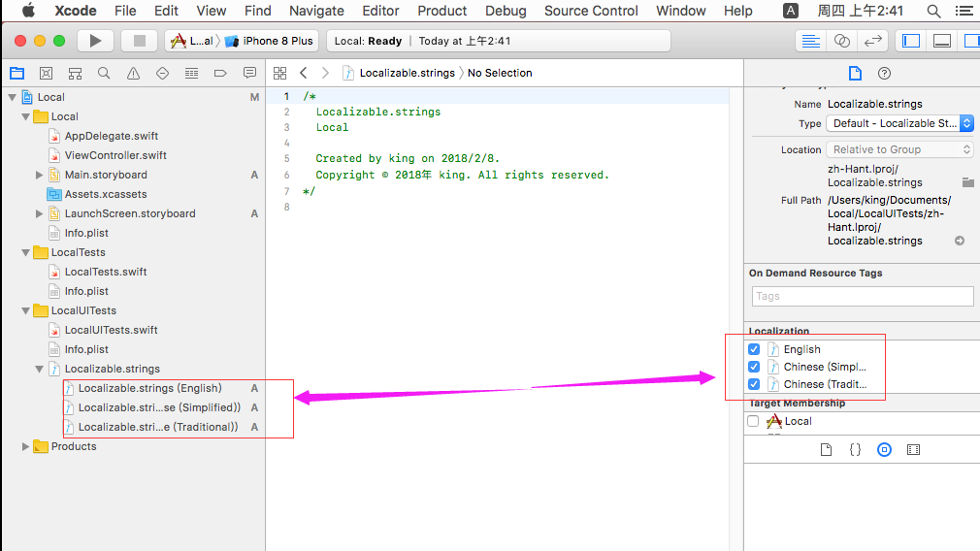Uncheck the English localization
Viewport: 980px width, 551px height.
(754, 349)
